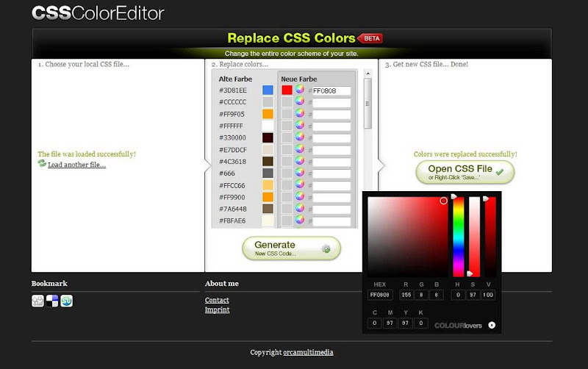The image size is (588, 369).
Task: Click the C value field in picker
Action: point(375,323)
